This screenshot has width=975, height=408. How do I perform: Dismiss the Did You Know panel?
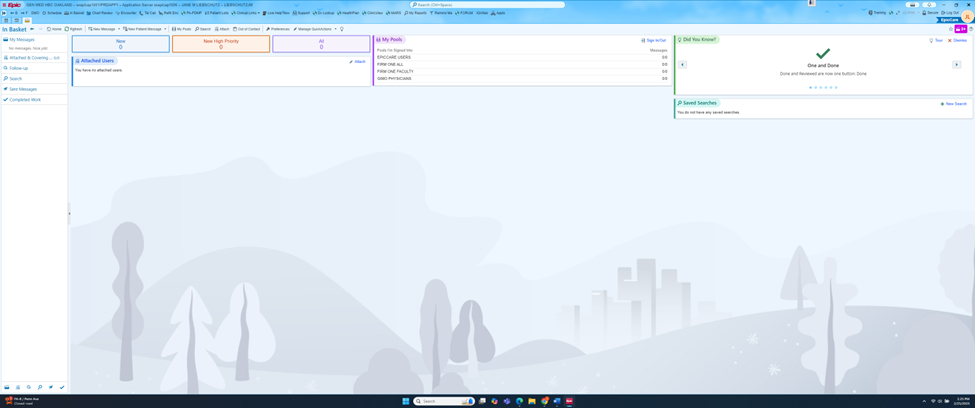coord(958,41)
